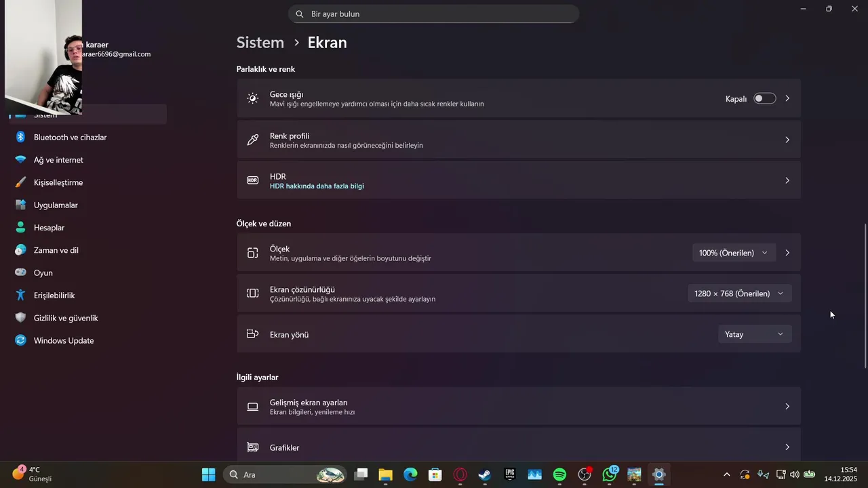Click the shield icon for Gizlilik ve güvenlik

point(20,318)
